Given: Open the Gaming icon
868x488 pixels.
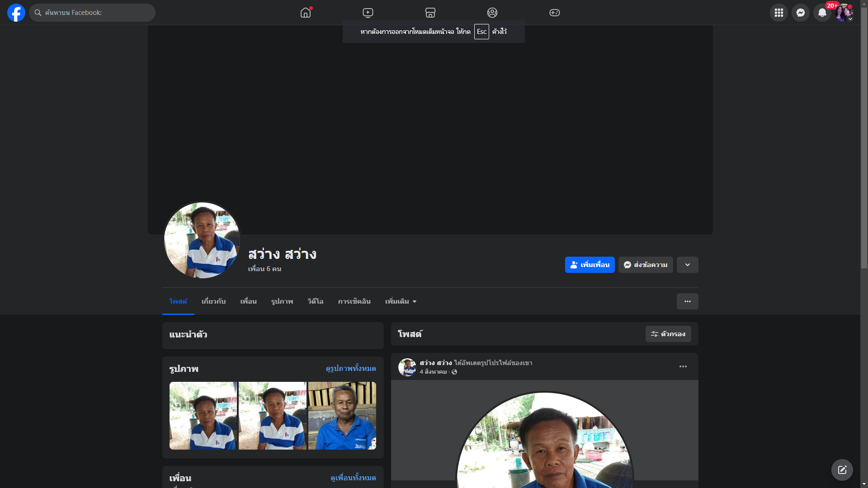Looking at the screenshot, I should point(555,13).
